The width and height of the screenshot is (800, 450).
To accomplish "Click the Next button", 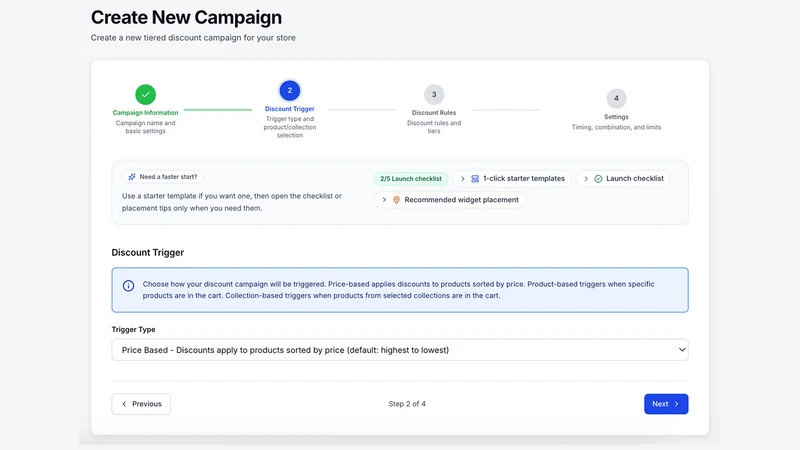I will [x=666, y=404].
